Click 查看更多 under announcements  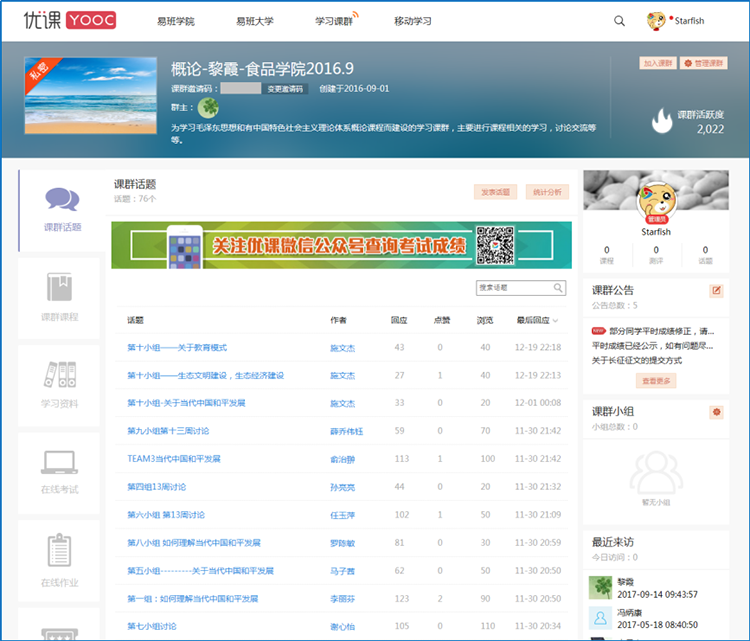coord(657,381)
